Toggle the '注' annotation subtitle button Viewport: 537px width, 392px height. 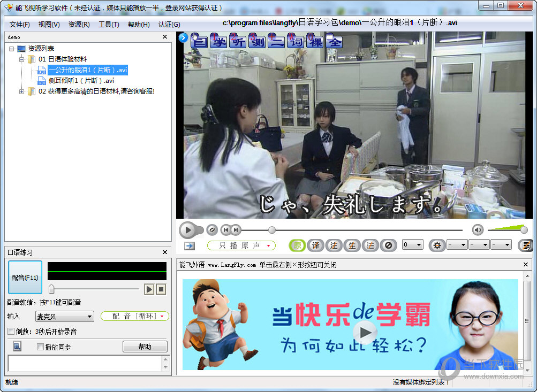coord(334,245)
